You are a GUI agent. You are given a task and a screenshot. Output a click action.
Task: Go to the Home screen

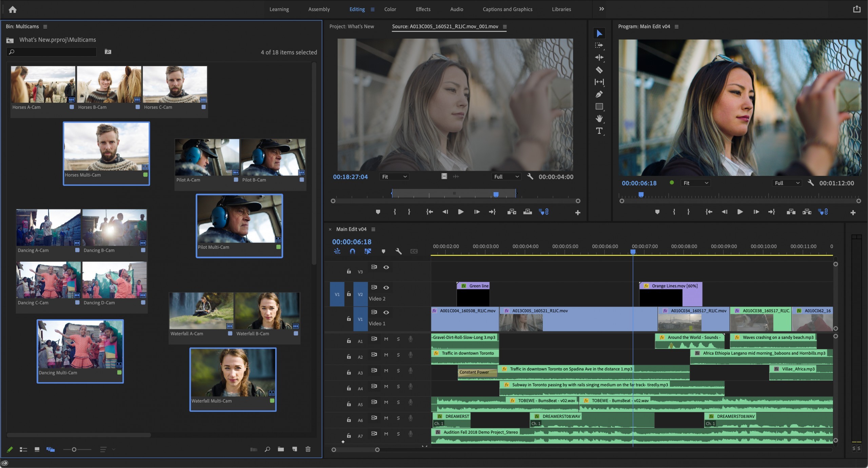coord(13,9)
